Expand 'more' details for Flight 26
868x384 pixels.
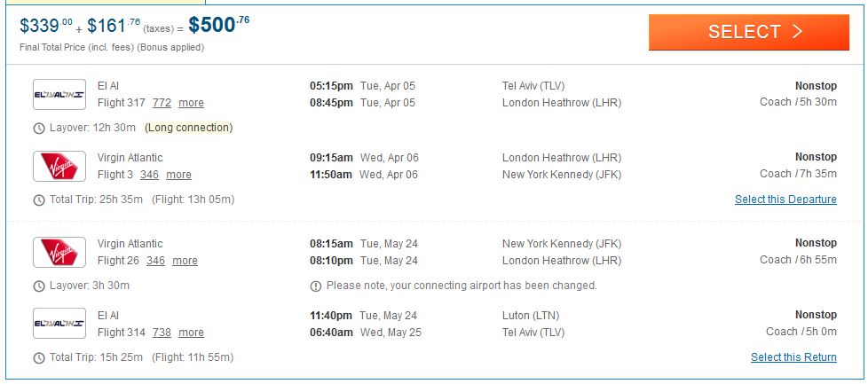coord(185,261)
